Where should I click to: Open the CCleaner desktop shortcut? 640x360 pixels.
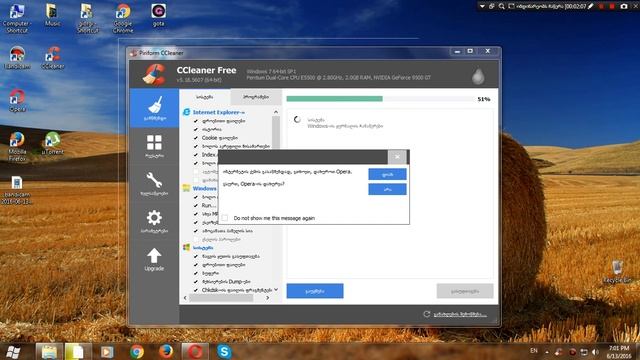pyautogui.click(x=53, y=58)
